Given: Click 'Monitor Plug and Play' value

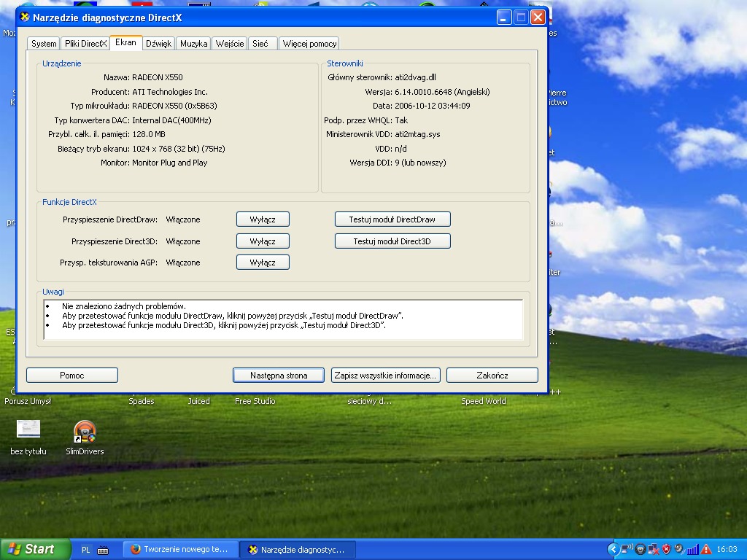Looking at the screenshot, I should [169, 163].
